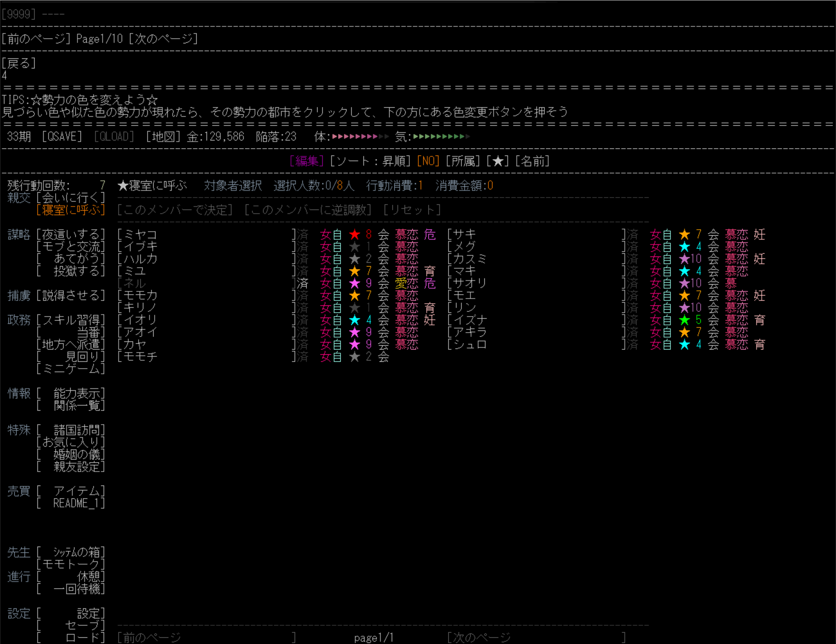Choose 投獄する action
The image size is (836, 644).
pos(71,271)
